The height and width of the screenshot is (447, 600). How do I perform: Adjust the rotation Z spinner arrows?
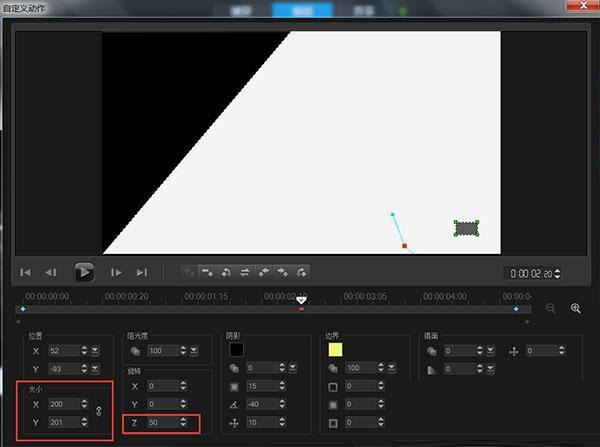point(183,423)
